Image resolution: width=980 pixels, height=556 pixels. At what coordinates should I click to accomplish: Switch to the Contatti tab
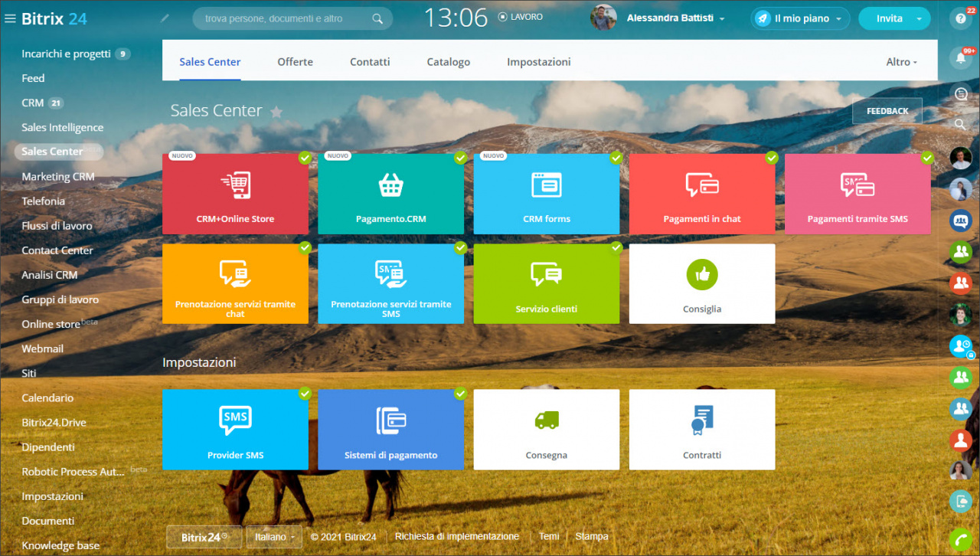click(x=370, y=62)
